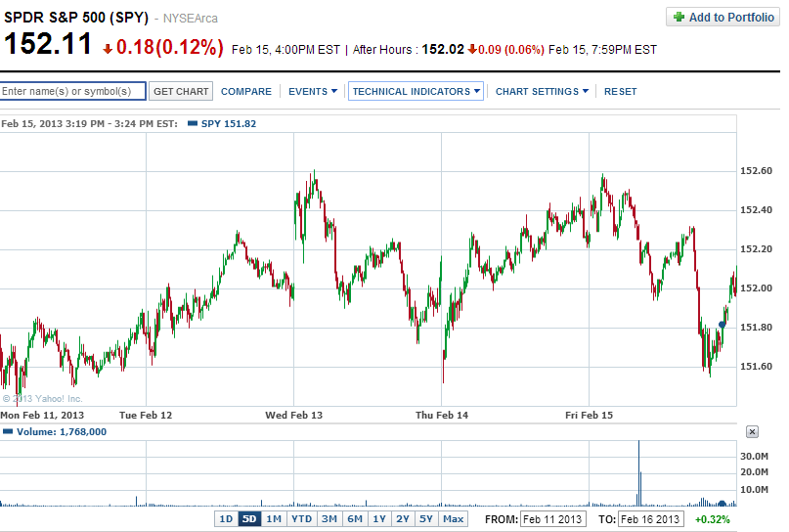Click the SPDR S&P 500 (SPY) title
Screen dimensions: 789x532
click(x=76, y=18)
